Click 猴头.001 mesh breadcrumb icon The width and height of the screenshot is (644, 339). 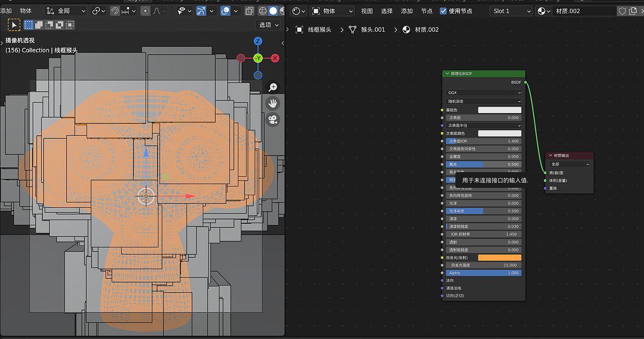pyautogui.click(x=352, y=30)
